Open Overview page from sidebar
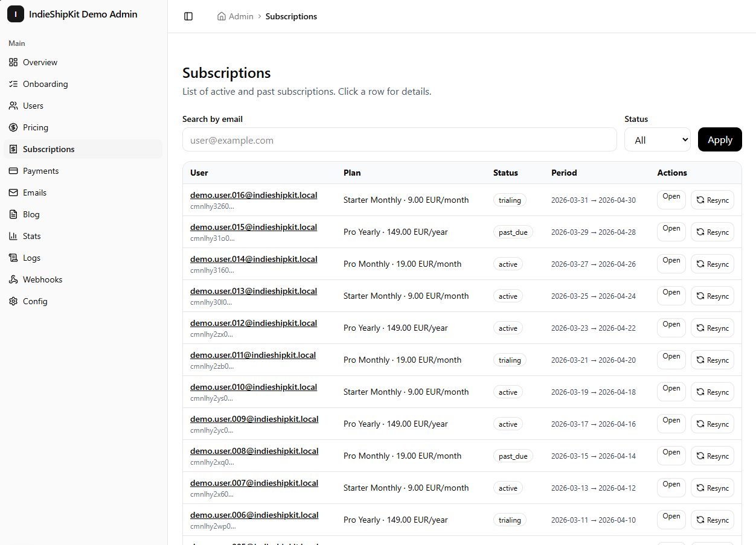The image size is (756, 545). point(83,62)
